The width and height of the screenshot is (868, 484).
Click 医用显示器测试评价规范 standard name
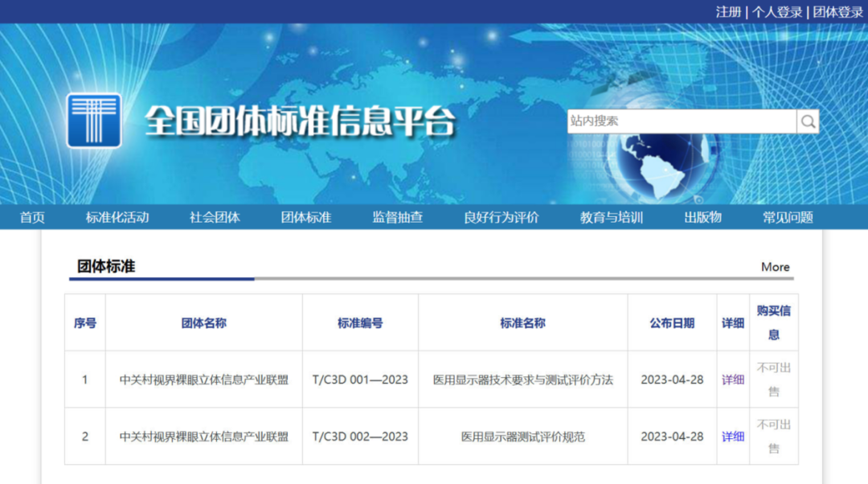coord(523,437)
